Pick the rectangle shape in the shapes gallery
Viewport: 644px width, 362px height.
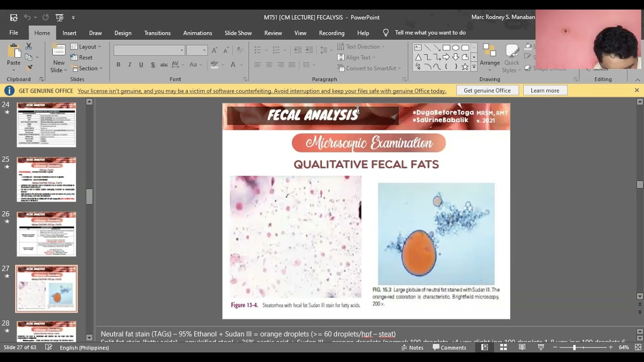click(446, 48)
